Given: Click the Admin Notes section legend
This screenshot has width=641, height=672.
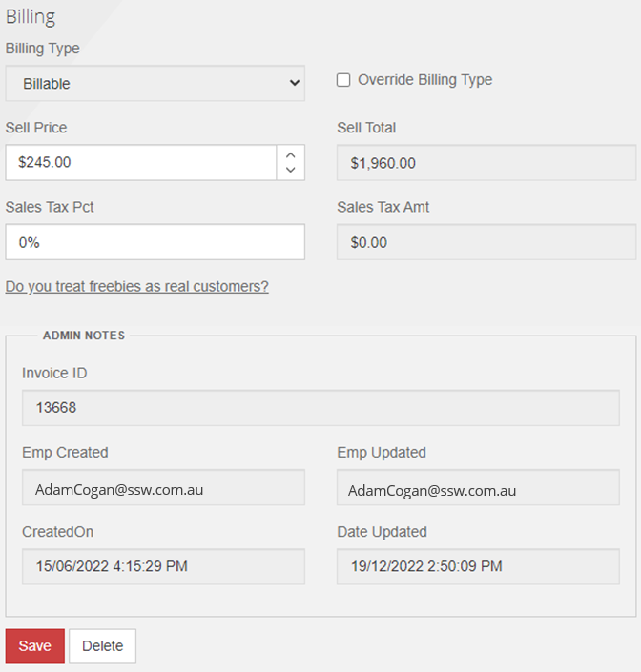Looking at the screenshot, I should coord(84,336).
